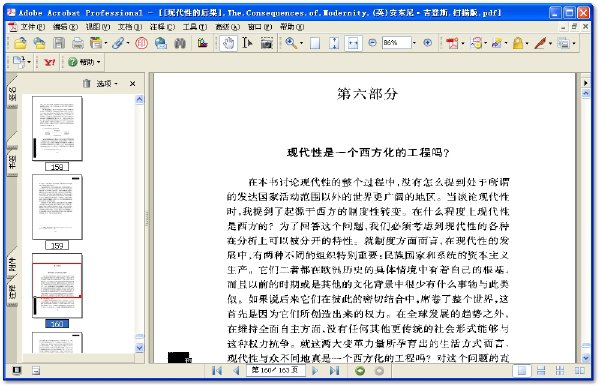Open the 文档 menu
Image resolution: width=600 pixels, height=387 pixels.
(x=130, y=27)
